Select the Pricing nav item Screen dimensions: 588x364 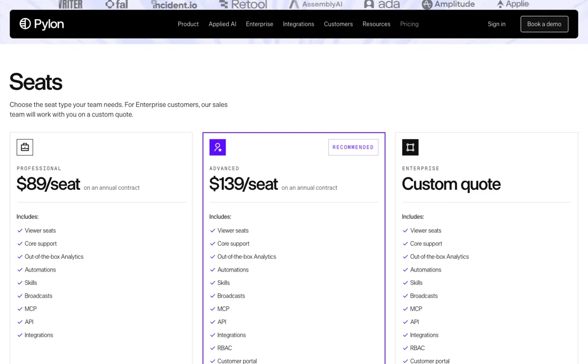[x=409, y=24]
